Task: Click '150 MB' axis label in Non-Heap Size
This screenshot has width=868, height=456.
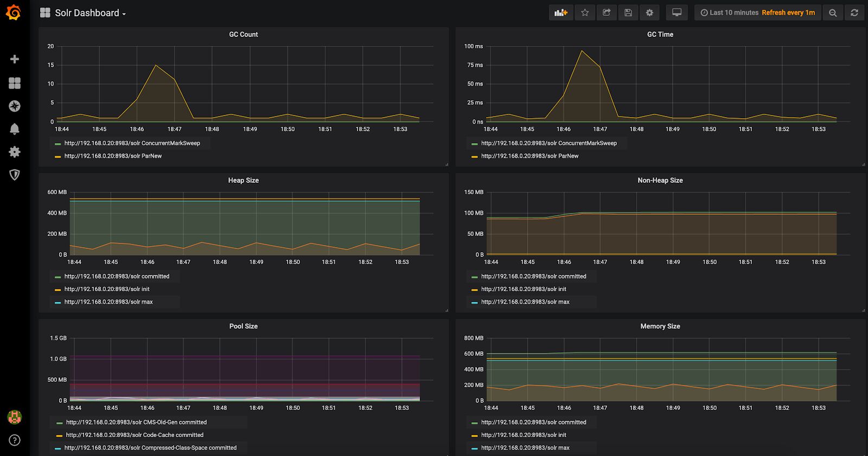Action: [x=474, y=192]
